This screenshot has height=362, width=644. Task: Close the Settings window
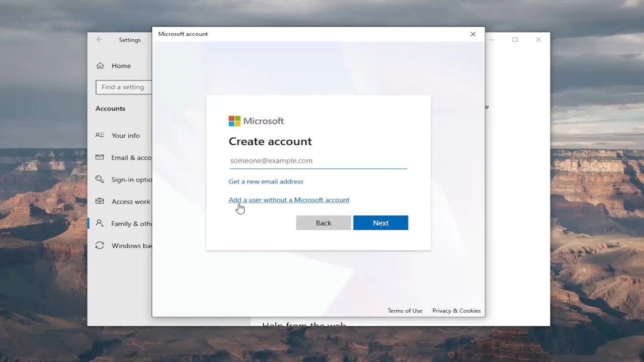538,40
